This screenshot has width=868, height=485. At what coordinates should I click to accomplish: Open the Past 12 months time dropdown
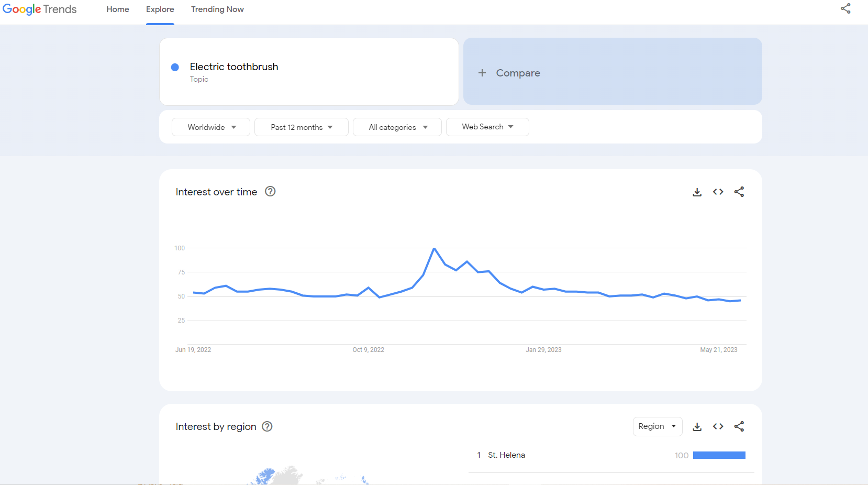[x=302, y=127]
